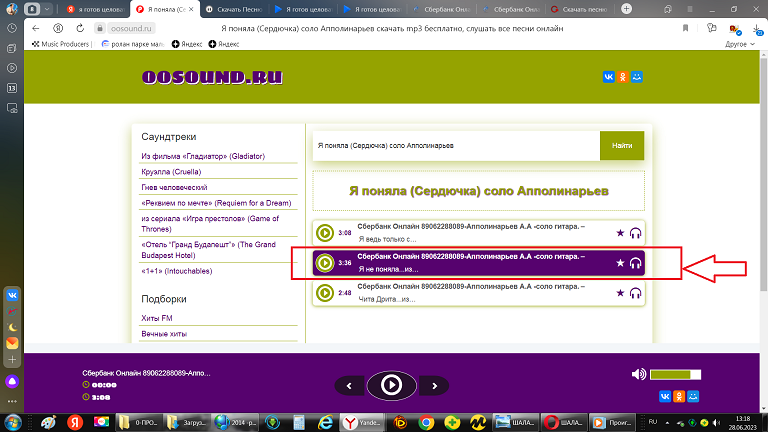This screenshot has width=768, height=432.
Task: Share via Odnoklassniki icon in site header
Action: click(x=623, y=77)
